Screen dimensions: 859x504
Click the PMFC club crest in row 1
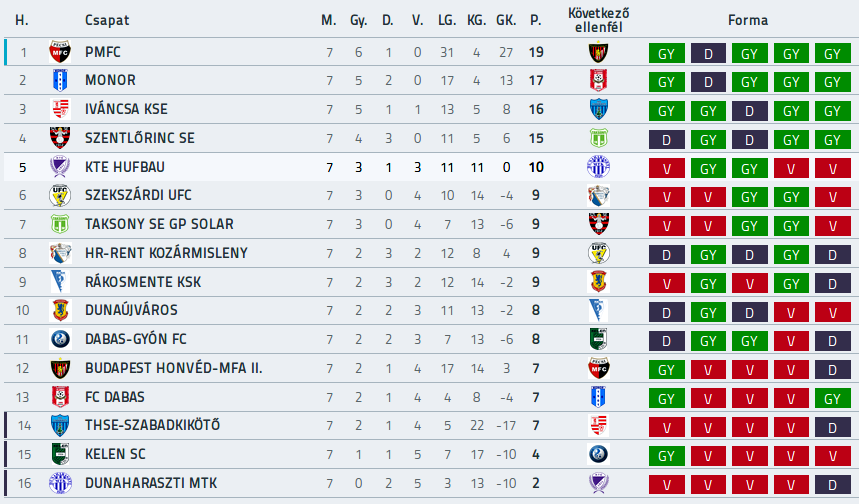60,51
